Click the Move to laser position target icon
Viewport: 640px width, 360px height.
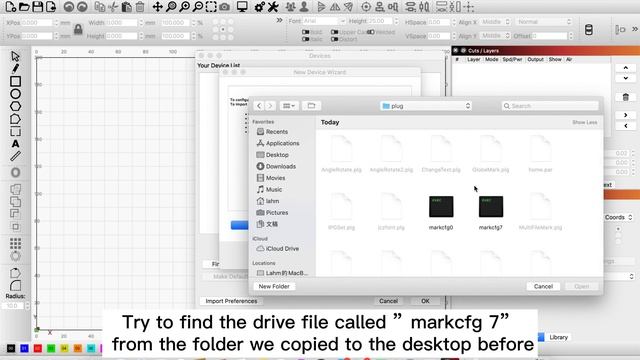(366, 7)
